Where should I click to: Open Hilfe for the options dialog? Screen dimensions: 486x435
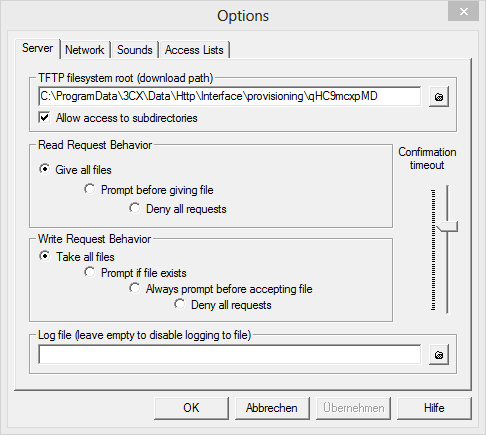(434, 408)
